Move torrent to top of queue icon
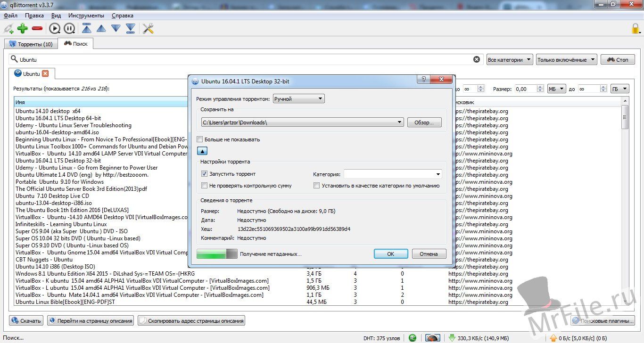Image resolution: width=644 pixels, height=343 pixels. tap(87, 29)
